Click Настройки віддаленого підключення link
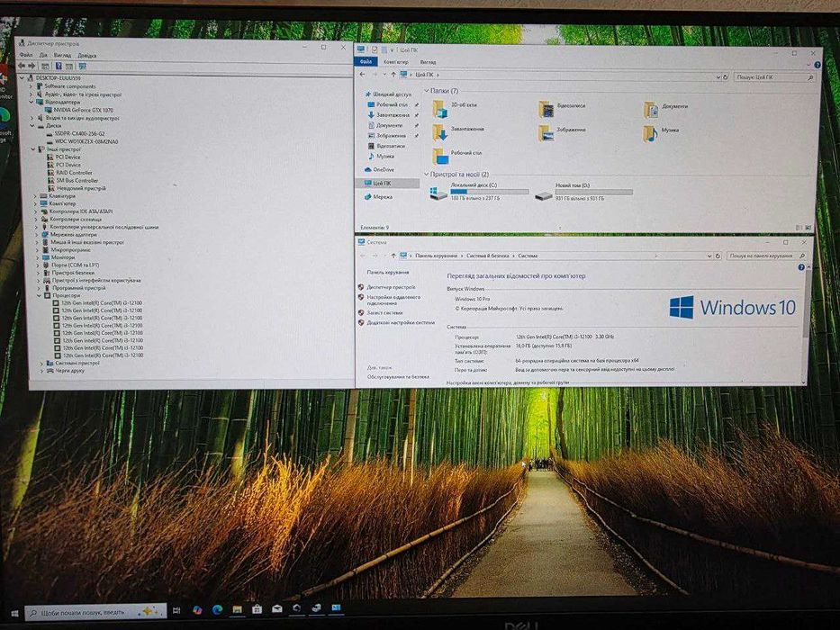 (393, 300)
